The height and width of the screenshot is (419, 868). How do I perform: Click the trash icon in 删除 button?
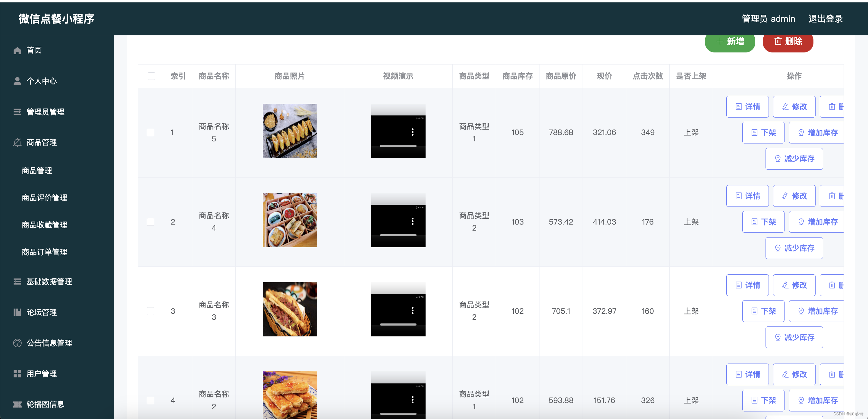click(x=778, y=41)
